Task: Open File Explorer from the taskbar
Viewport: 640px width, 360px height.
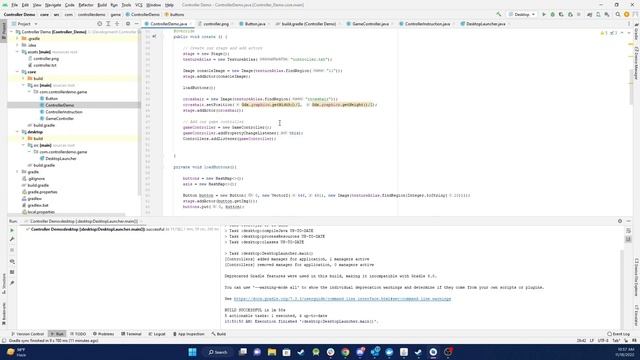Action: click(x=272, y=352)
